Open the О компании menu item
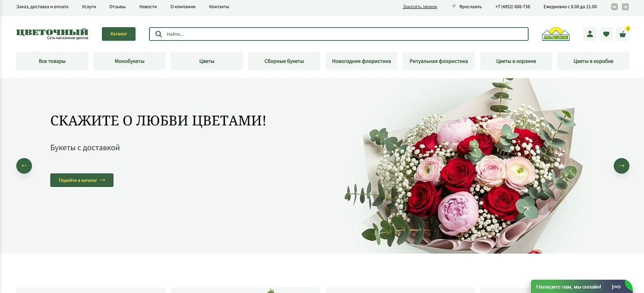Screen dimensions: 644x293 point(183,6)
